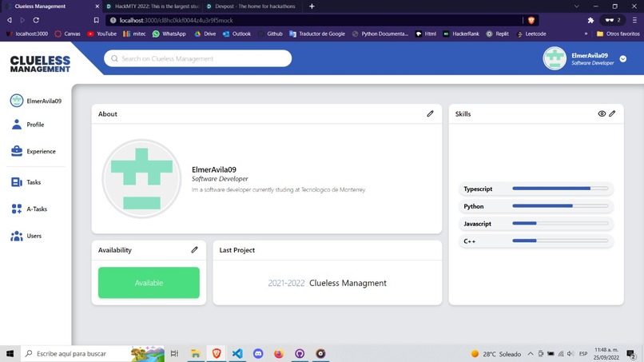Open Visual Studio Code from taskbar
Viewport: 644px width, 362px height.
tap(237, 353)
